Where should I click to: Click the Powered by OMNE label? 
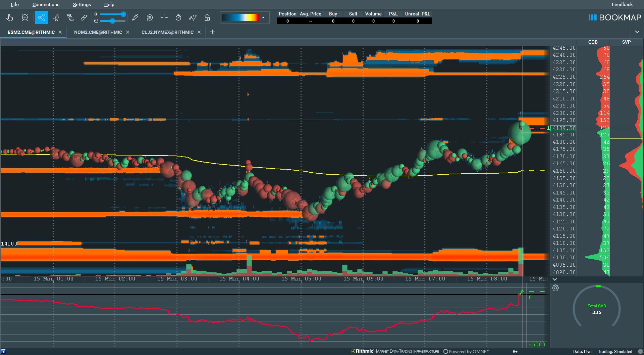467,352
